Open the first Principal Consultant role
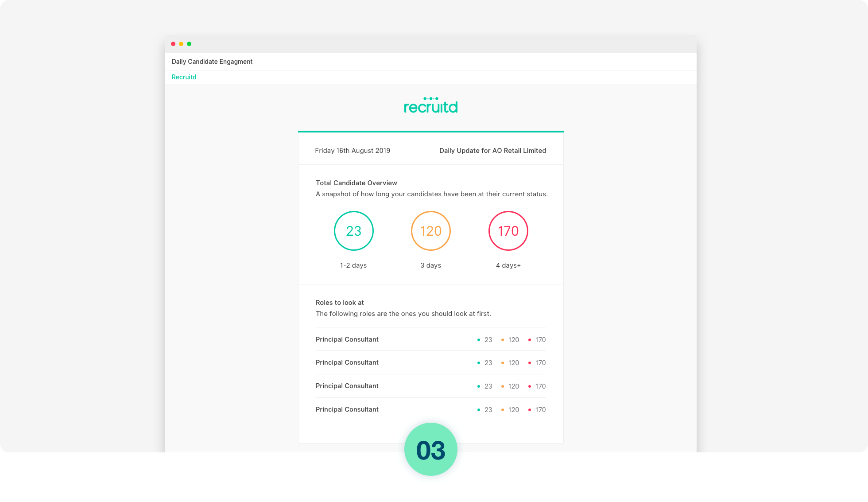 pyautogui.click(x=347, y=339)
